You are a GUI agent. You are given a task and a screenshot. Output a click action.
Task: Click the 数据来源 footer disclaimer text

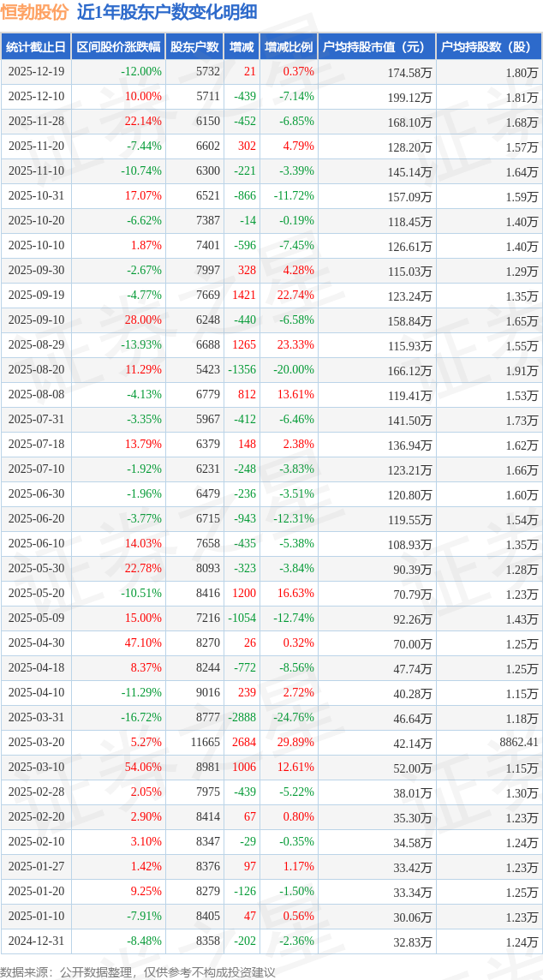point(138,971)
